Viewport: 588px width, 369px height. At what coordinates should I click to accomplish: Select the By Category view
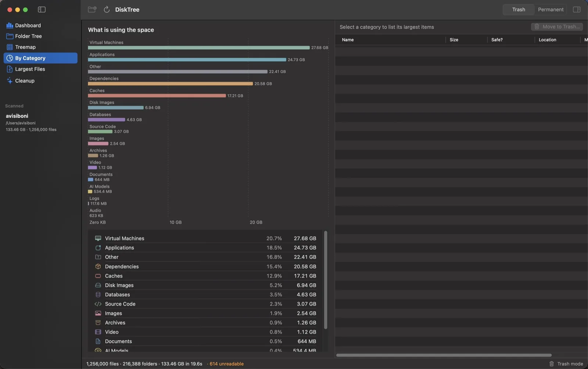tap(40, 58)
